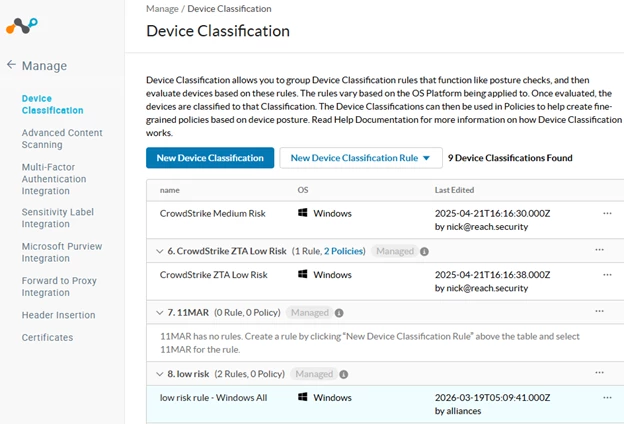This screenshot has width=624, height=424.
Task: Click Windows logo in CrowdStrike ZTA Low Risk row
Action: click(x=303, y=274)
